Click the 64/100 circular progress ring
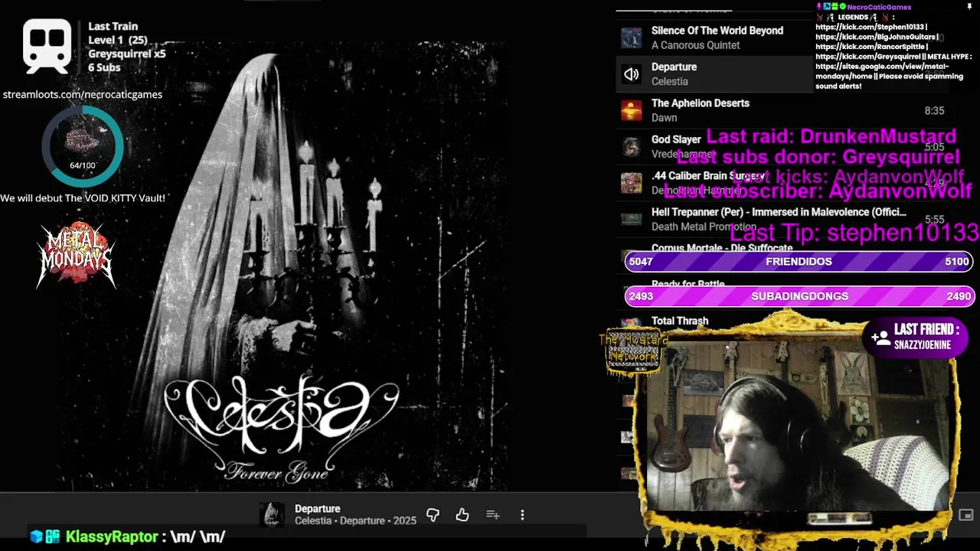980x551 pixels. pyautogui.click(x=82, y=145)
